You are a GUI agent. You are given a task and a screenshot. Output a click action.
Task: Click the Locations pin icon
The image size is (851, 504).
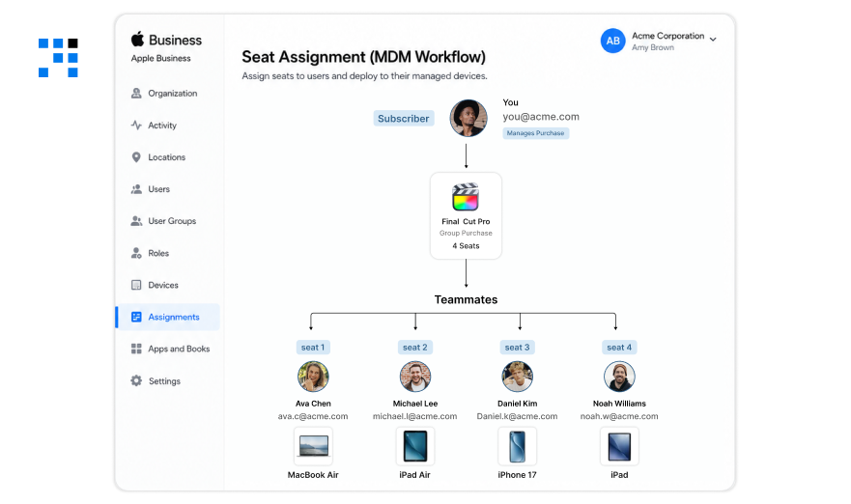[x=136, y=157]
